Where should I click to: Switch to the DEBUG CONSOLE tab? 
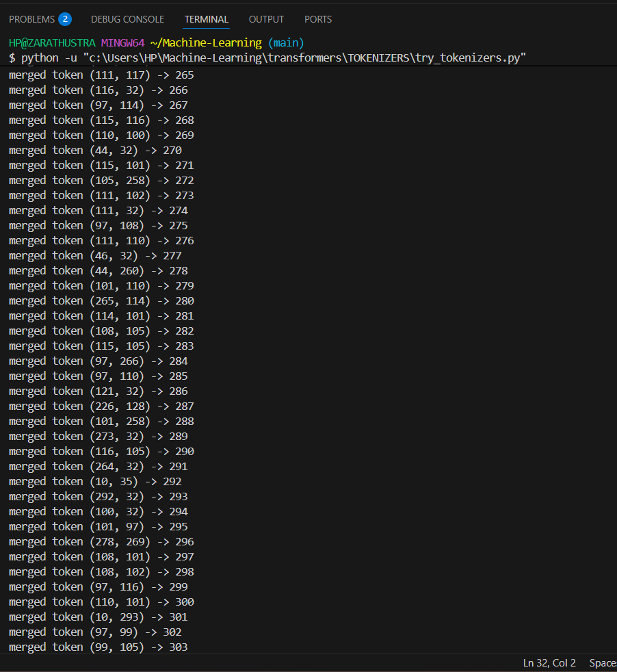point(127,19)
